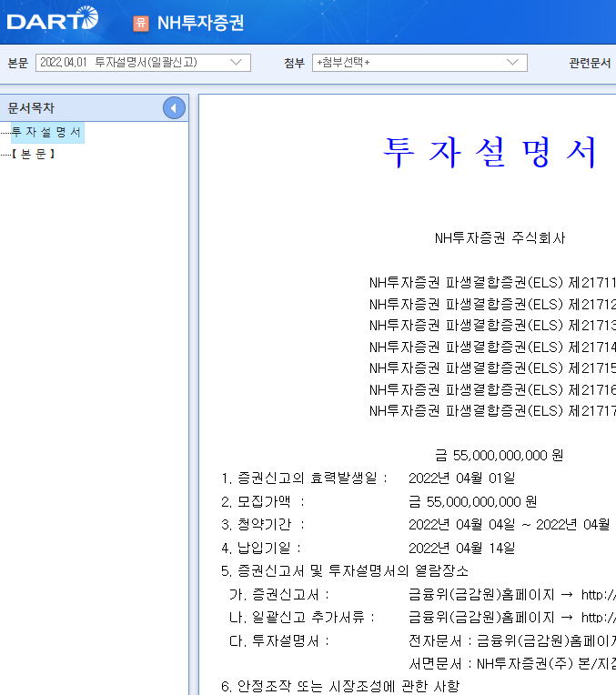Click the 가. 증권신고서 label
The image size is (616, 695).
click(x=279, y=594)
